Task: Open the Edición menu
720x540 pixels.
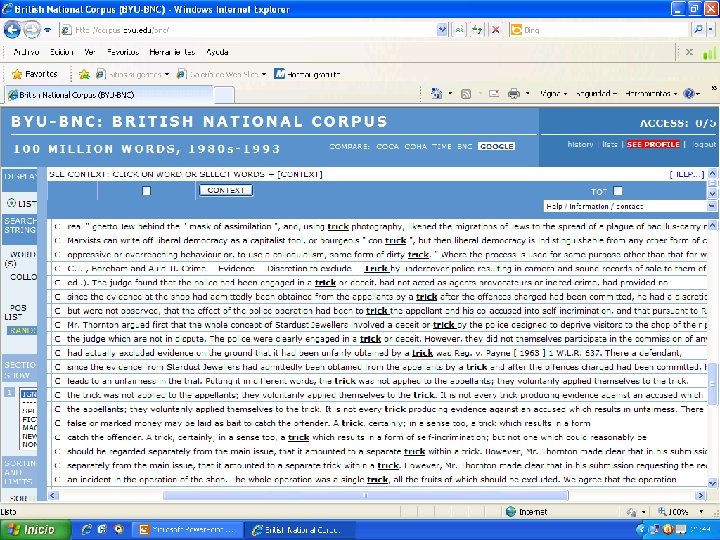Action: point(62,52)
